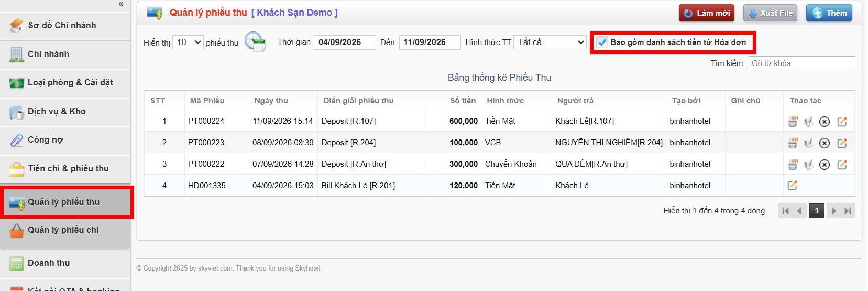
Task: Collapse the sidebar with double arrow
Action: (121, 4)
